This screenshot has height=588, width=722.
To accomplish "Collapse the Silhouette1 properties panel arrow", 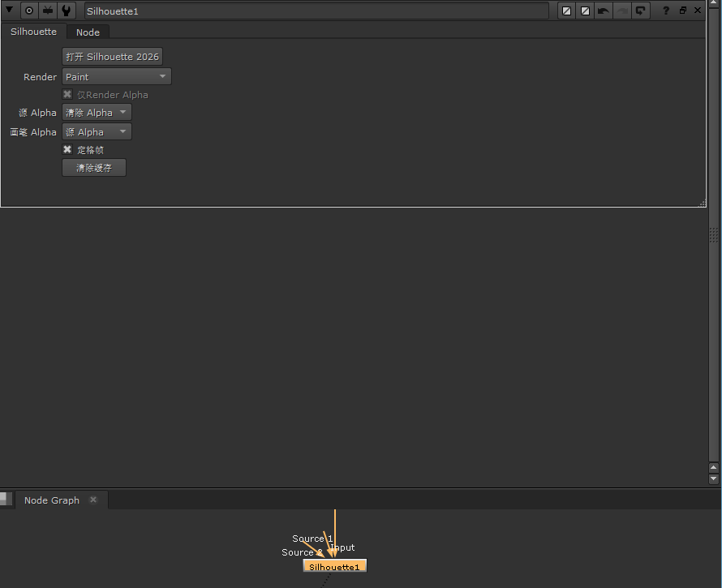I will [9, 10].
